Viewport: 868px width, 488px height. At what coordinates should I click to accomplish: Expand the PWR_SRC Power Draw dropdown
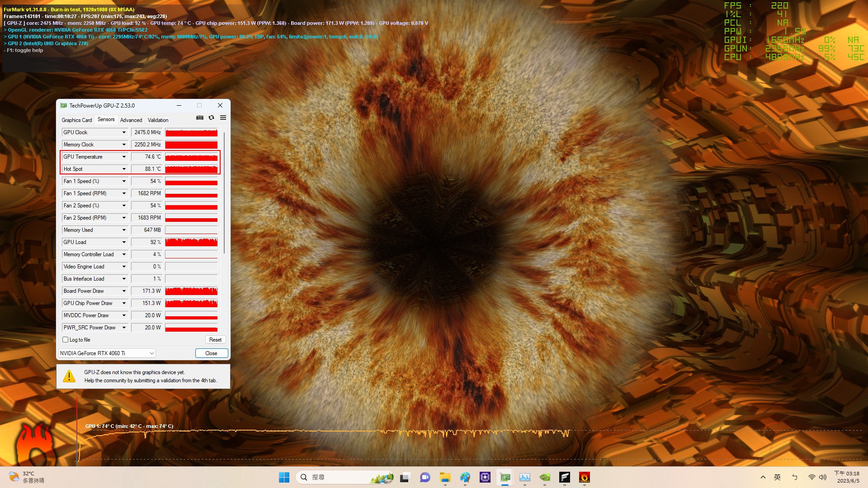point(124,328)
